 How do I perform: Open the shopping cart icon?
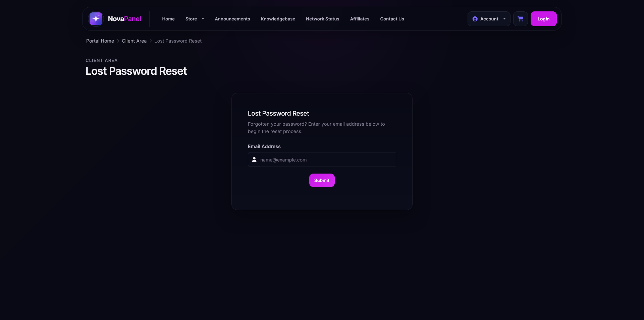click(521, 19)
